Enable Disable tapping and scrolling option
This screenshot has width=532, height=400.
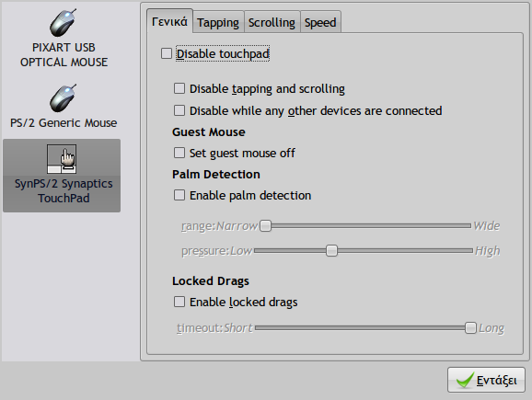click(179, 88)
